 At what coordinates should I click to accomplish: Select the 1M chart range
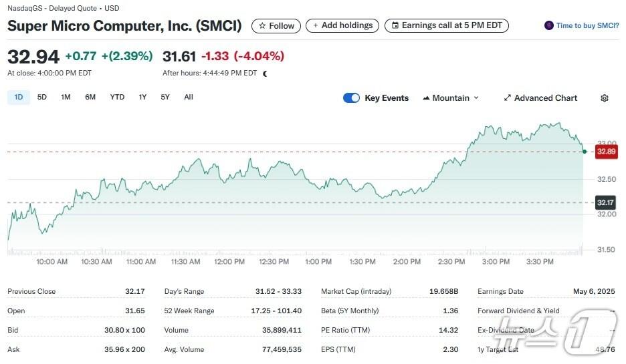point(66,98)
